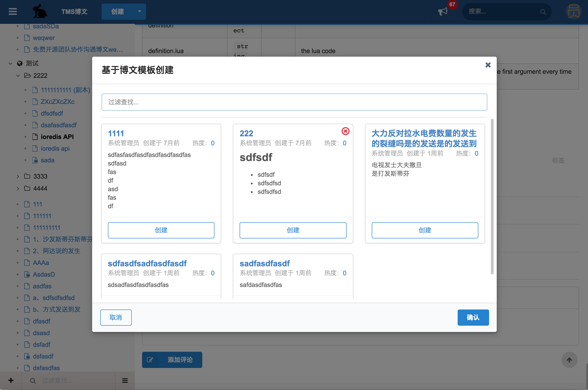Open 111111111 in the sidebar tree
588x390 pixels.
47,227
